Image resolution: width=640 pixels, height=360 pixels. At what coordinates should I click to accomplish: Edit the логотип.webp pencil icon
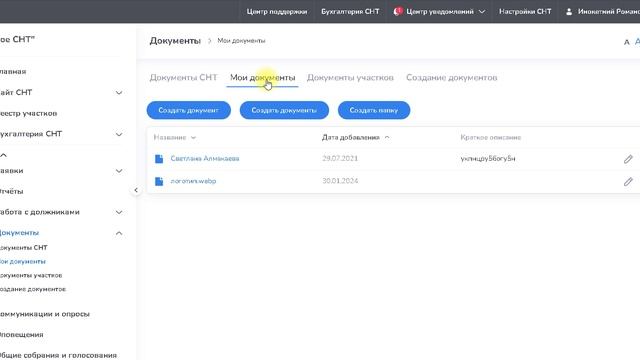628,181
